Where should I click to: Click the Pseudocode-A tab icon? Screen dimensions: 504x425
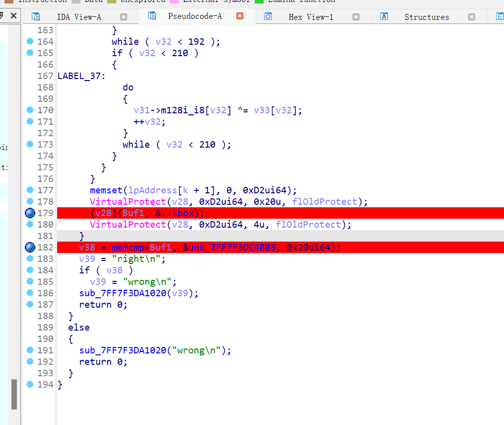pyautogui.click(x=152, y=16)
